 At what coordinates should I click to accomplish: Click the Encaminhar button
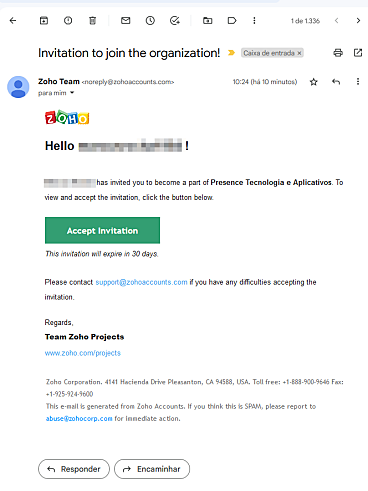152,469
